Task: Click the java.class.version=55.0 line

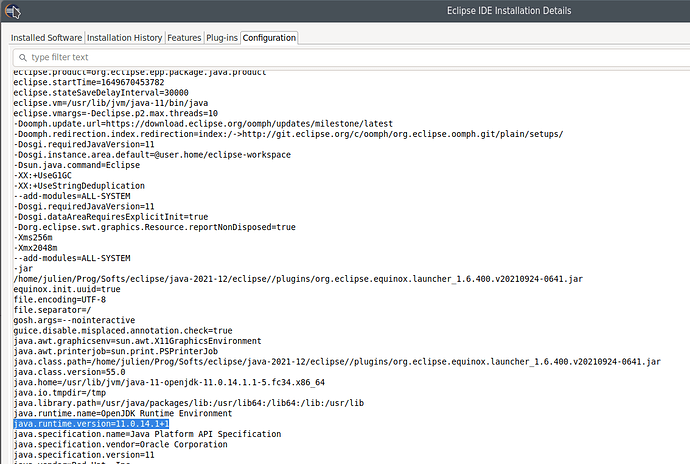Action: coord(69,372)
